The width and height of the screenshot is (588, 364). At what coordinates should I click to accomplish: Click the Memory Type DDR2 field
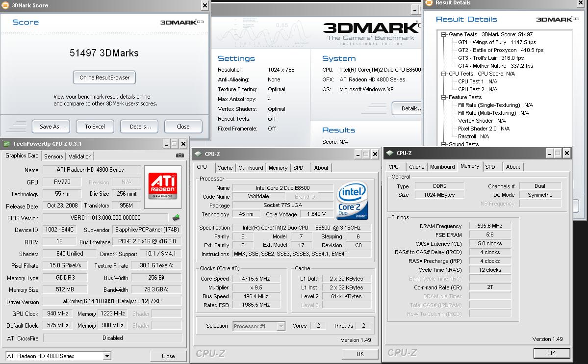pos(439,186)
